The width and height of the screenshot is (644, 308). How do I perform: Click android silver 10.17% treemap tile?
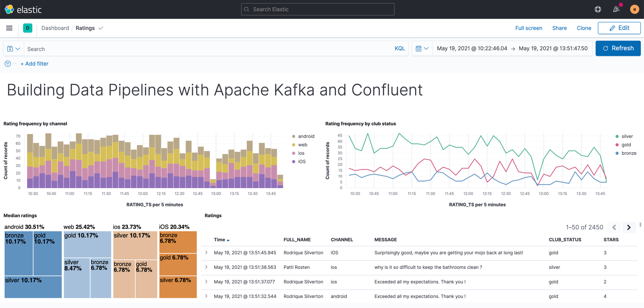click(33, 287)
